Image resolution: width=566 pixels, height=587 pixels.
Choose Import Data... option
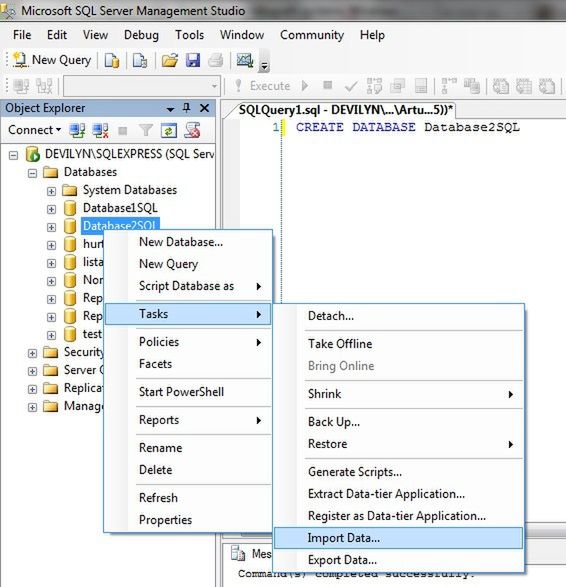click(x=399, y=538)
